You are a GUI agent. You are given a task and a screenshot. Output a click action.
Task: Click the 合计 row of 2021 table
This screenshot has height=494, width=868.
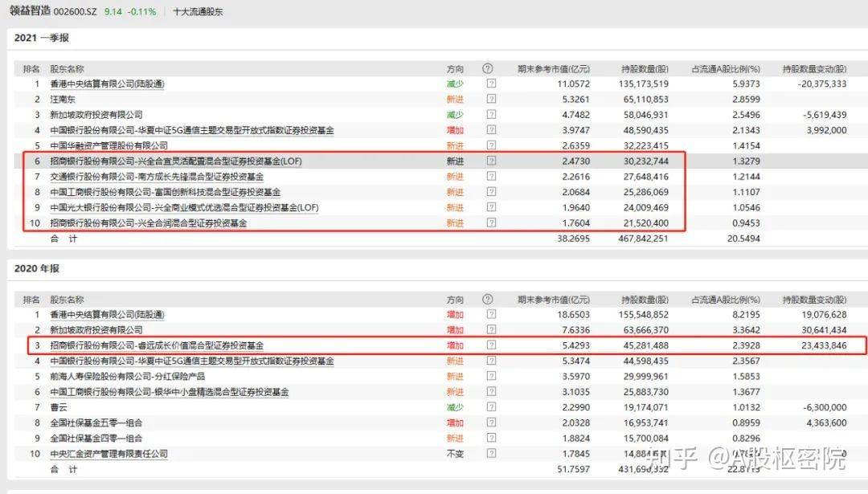[x=66, y=238]
